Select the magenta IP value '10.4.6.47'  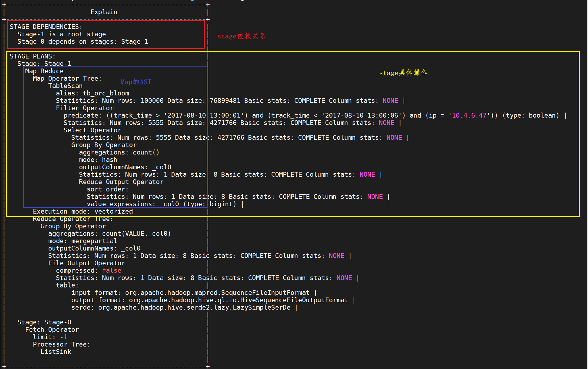[x=469, y=116]
